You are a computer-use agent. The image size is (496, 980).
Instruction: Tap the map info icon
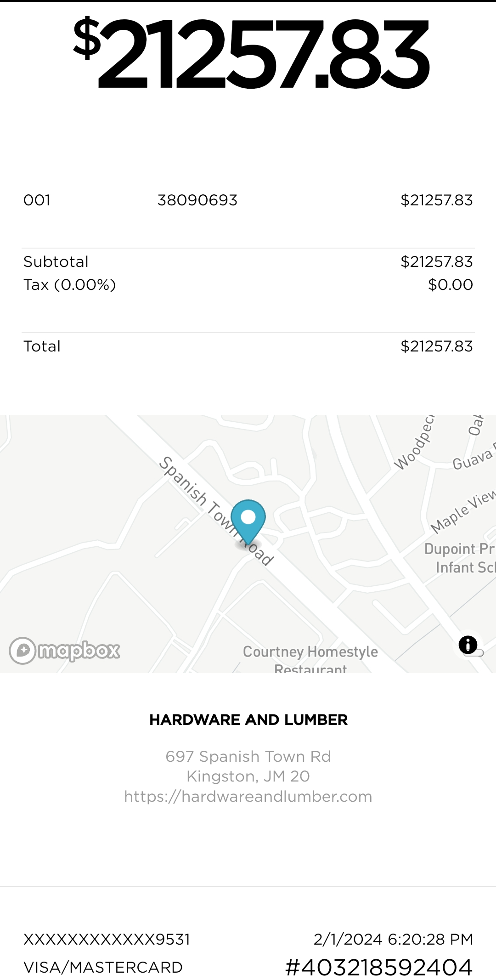click(x=468, y=645)
